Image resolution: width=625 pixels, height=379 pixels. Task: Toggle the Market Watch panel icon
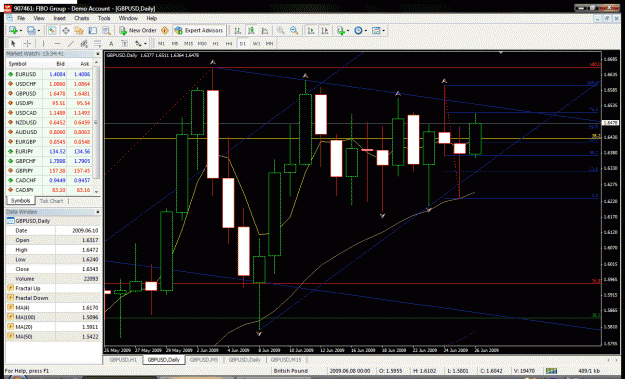(x=52, y=30)
